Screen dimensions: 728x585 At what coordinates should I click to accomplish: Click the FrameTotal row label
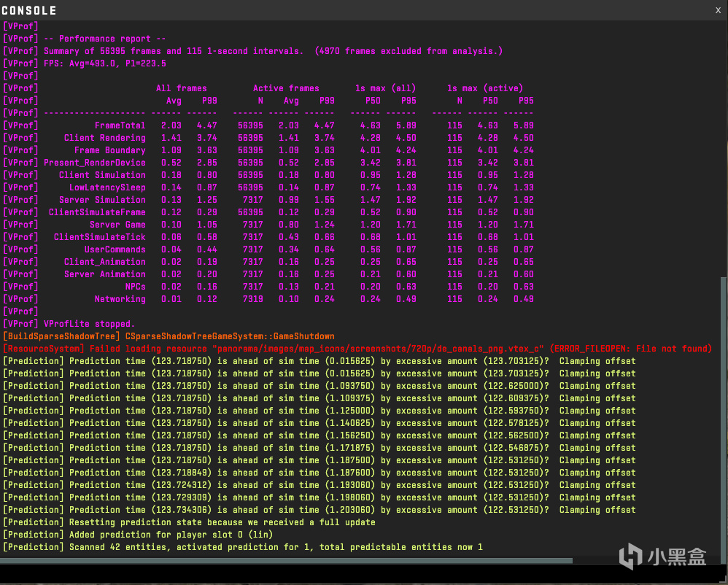point(120,125)
